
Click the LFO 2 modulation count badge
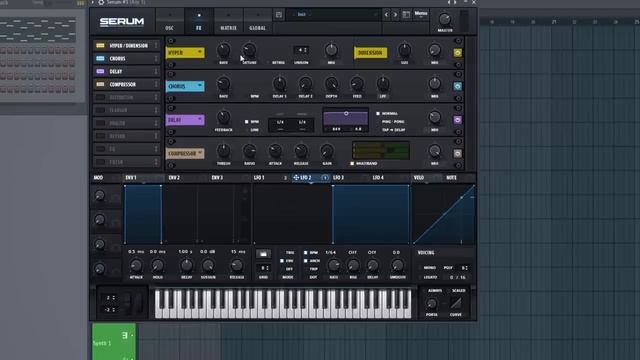[325, 178]
